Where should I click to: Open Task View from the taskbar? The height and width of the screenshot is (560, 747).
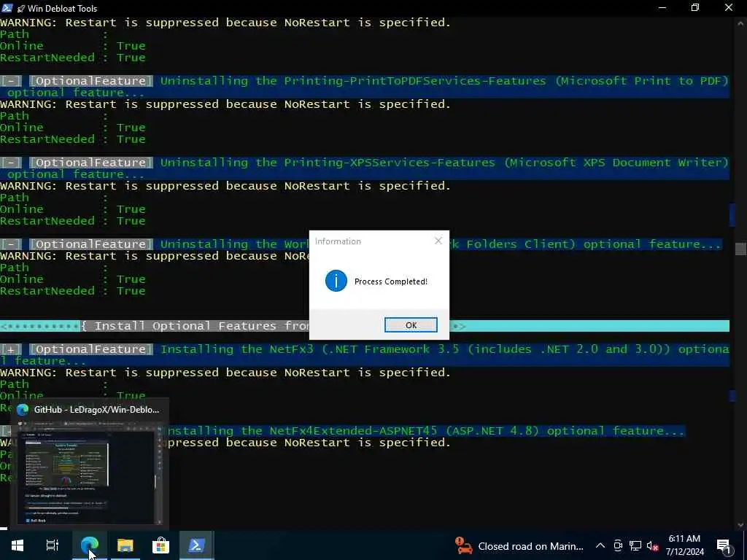tap(53, 545)
